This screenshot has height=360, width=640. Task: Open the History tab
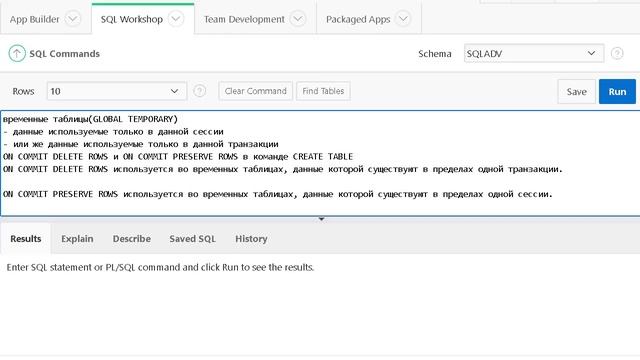pos(251,239)
